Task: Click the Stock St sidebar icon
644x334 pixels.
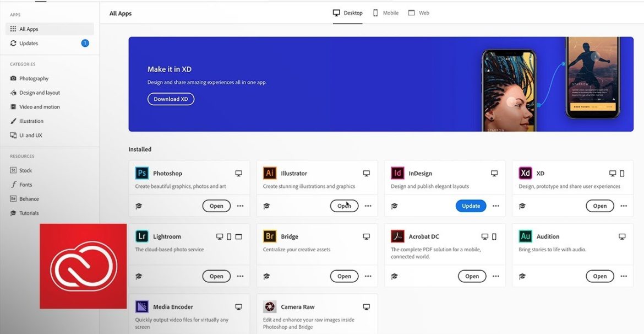Action: point(13,170)
